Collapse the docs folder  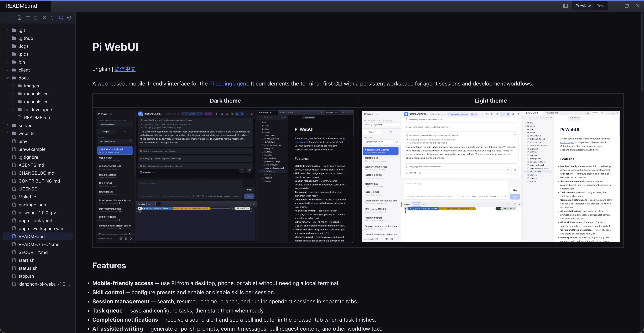[8, 78]
